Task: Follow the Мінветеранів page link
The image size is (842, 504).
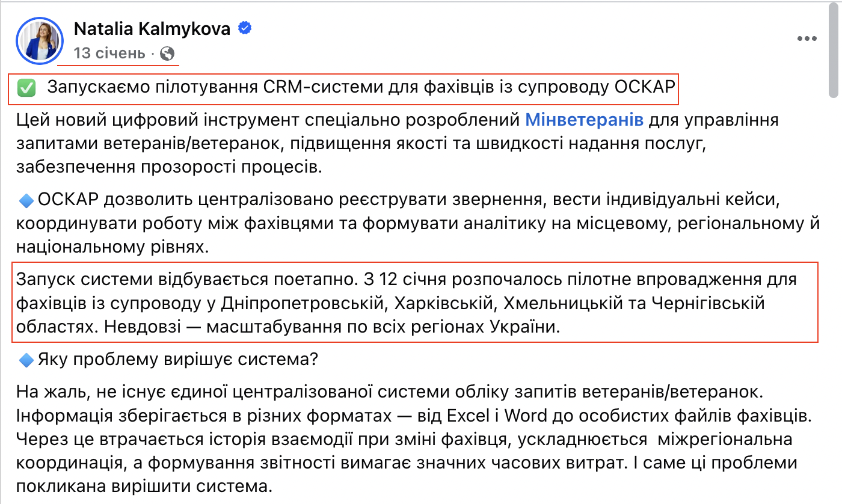Action: tap(585, 120)
